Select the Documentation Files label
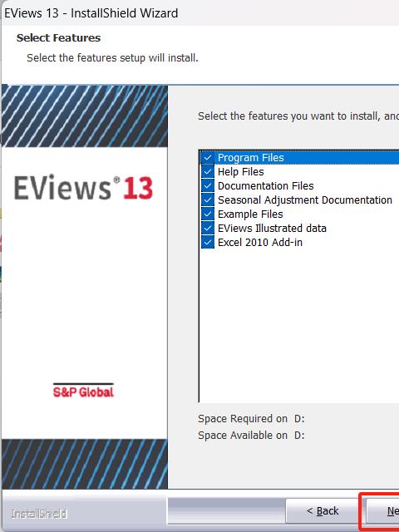 (x=266, y=186)
